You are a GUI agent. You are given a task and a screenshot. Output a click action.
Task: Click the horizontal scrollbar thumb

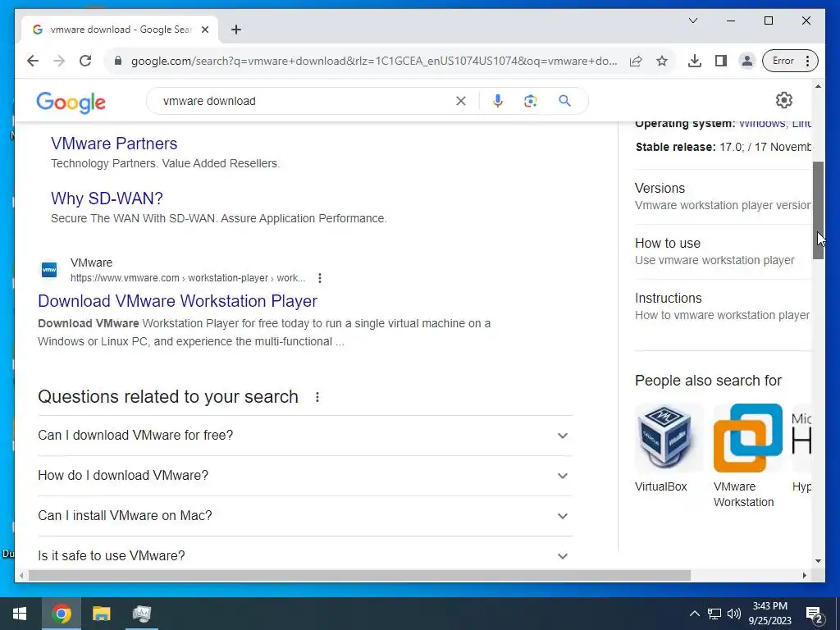tap(359, 575)
